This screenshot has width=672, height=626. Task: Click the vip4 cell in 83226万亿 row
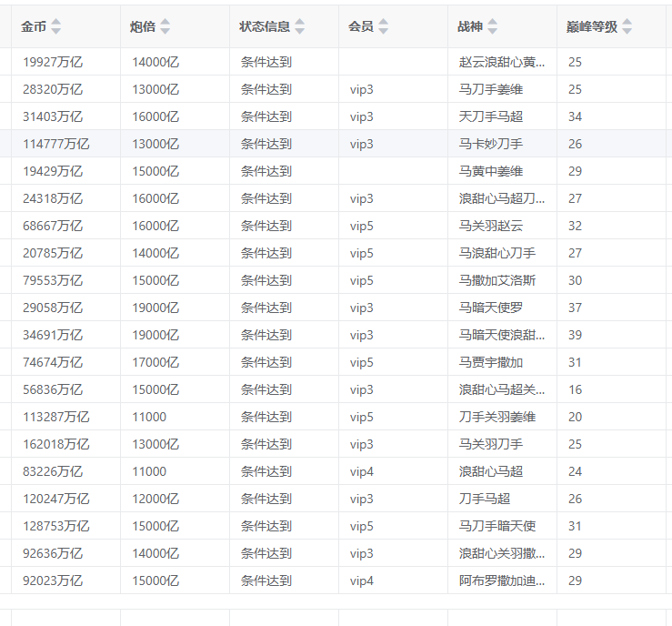[361, 471]
